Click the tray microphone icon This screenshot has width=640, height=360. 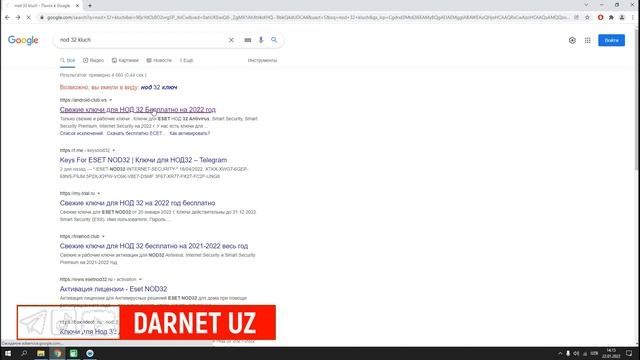coord(568,353)
